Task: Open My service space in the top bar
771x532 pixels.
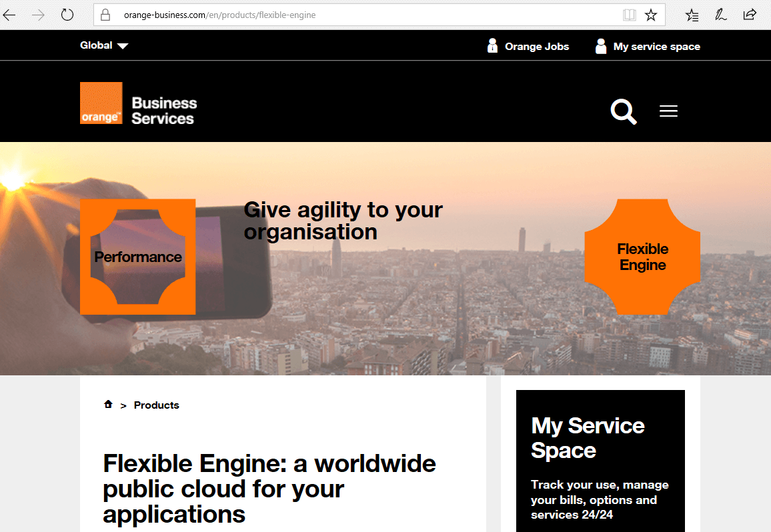Action: pyautogui.click(x=656, y=46)
